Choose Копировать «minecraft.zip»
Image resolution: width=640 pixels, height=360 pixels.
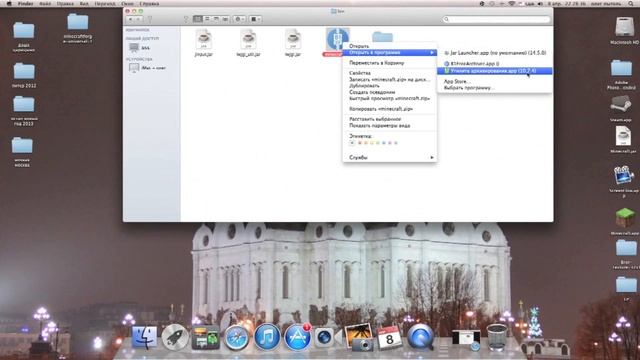pos(390,109)
